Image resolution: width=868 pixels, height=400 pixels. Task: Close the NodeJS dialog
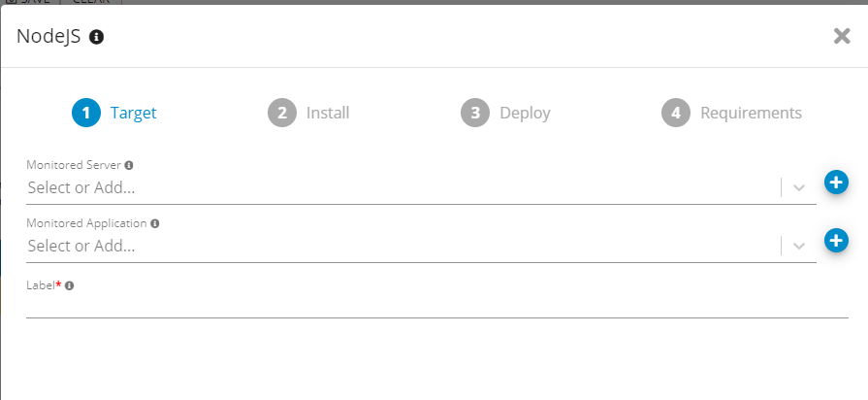842,37
